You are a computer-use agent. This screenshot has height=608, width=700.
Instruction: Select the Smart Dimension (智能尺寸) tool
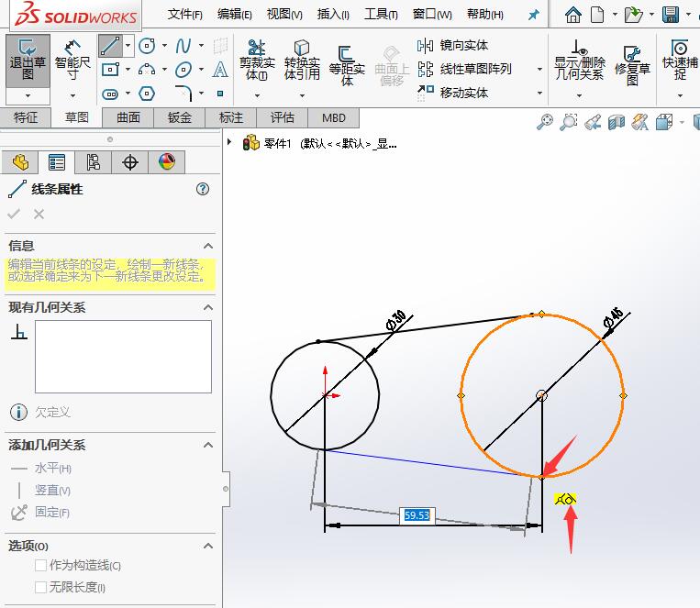pyautogui.click(x=72, y=61)
